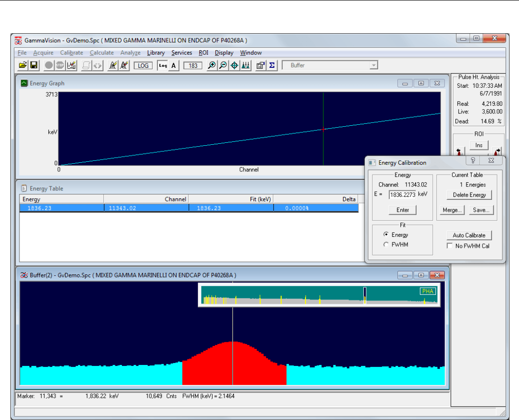This screenshot has width=519, height=420.
Task: Click the center crosshair toolbar icon
Action: (x=234, y=65)
